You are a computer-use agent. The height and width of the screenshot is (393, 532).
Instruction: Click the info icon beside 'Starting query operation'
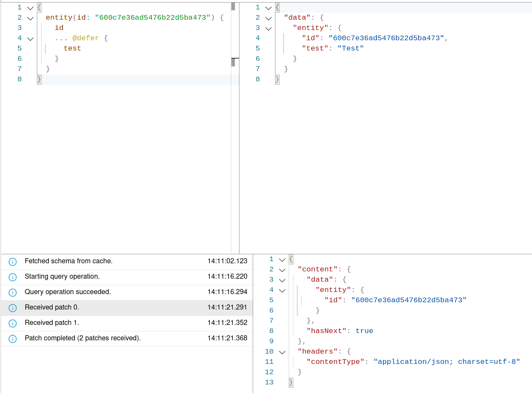12,277
